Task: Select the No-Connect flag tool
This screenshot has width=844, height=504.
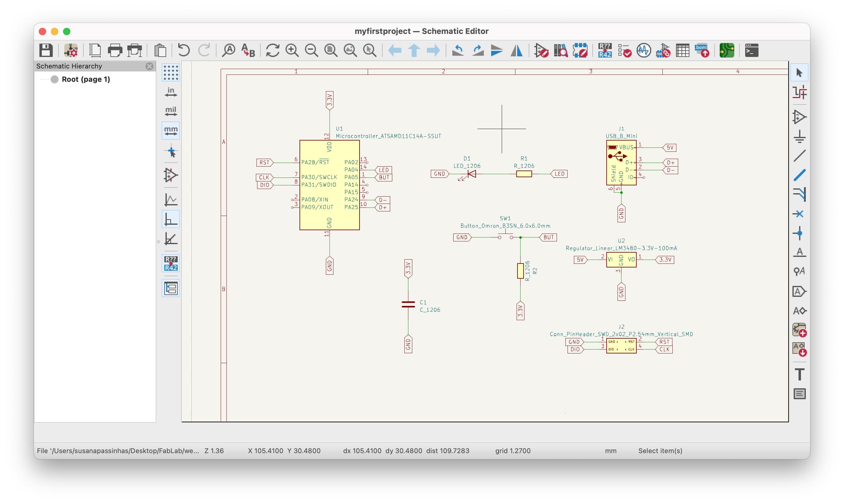Action: [799, 214]
